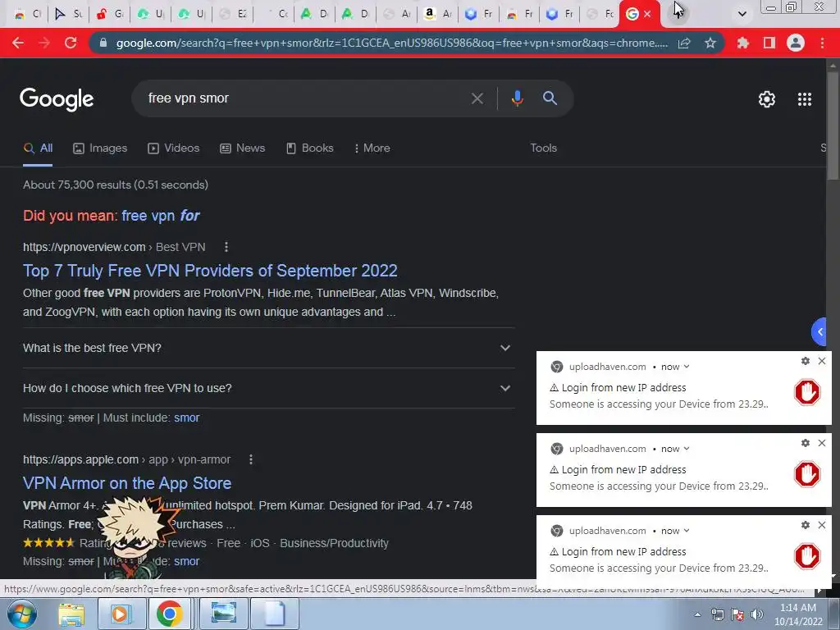Click suggested 'free vpn for' link
Viewport: 840px width, 630px height.
coord(161,216)
